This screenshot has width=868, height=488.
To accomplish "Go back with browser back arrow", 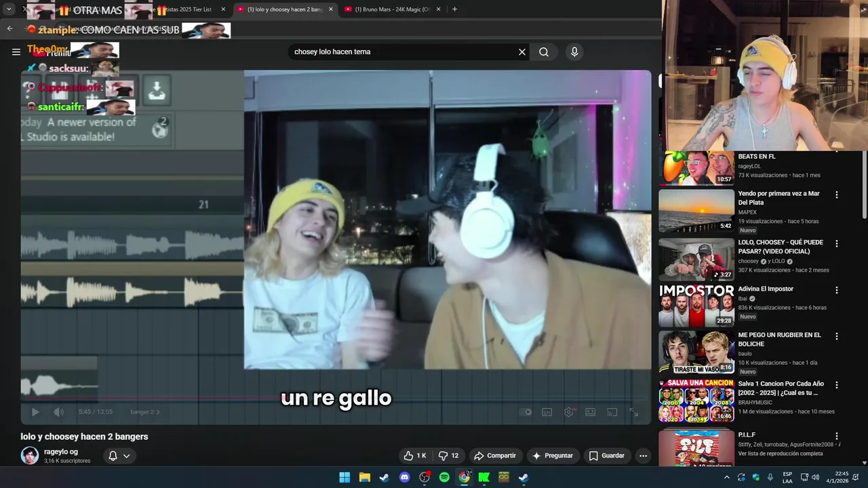I will tap(9, 28).
